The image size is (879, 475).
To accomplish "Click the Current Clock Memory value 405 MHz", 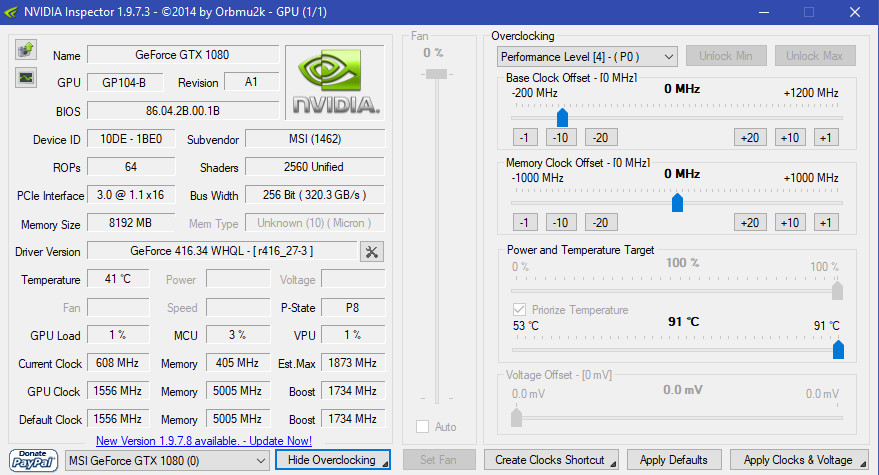I will (238, 363).
